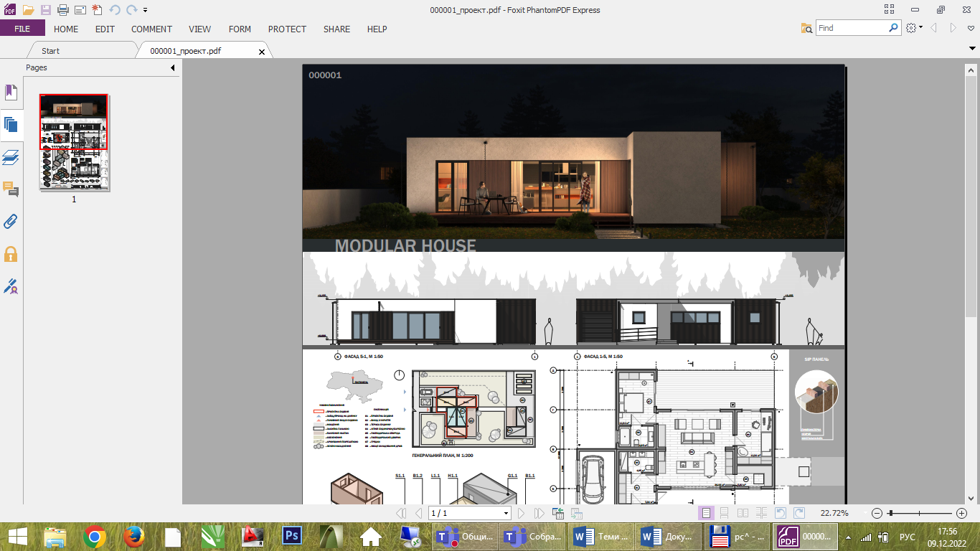Open the Digital Signatures panel
980x551 pixels.
point(11,286)
